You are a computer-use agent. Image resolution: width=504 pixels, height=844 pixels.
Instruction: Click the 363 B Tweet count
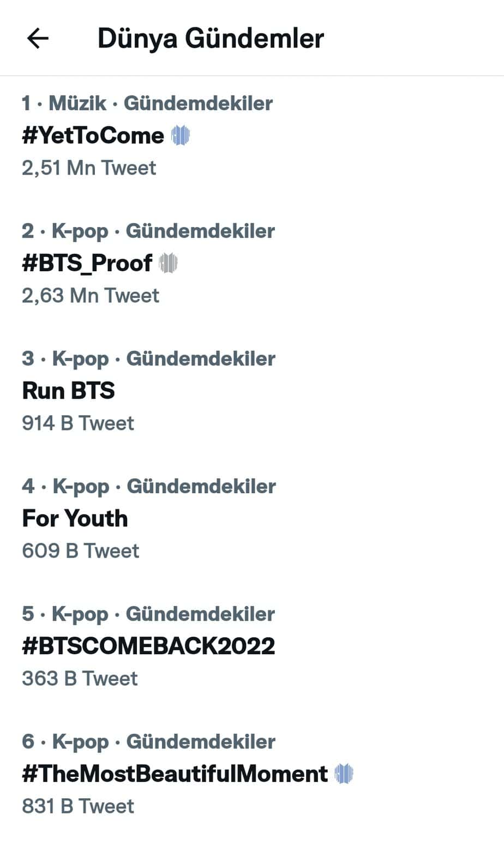[x=80, y=678]
